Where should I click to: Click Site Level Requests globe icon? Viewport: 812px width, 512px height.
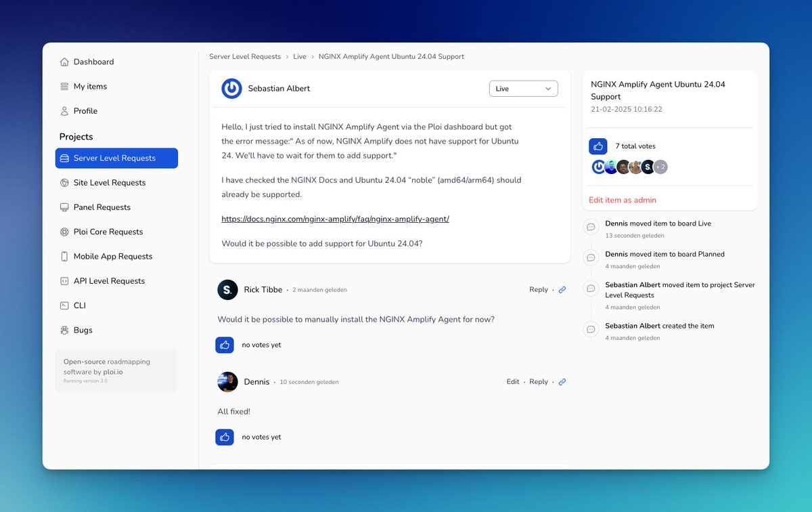point(64,183)
